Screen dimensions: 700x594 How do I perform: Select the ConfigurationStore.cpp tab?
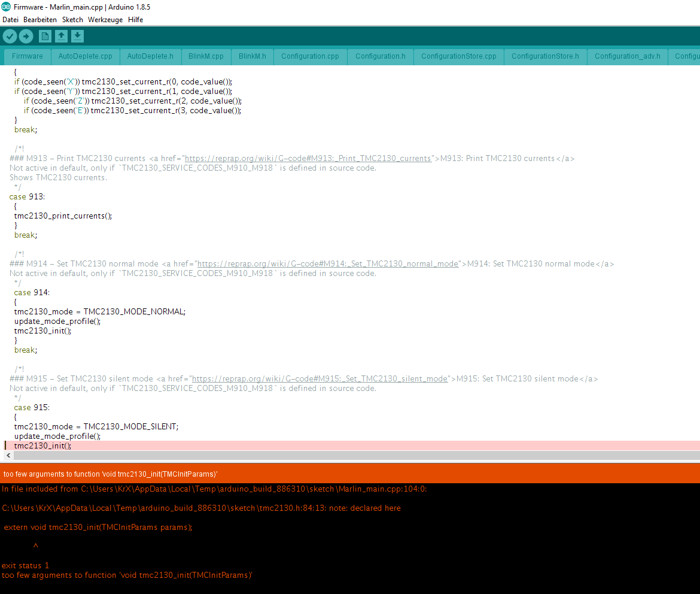point(458,56)
